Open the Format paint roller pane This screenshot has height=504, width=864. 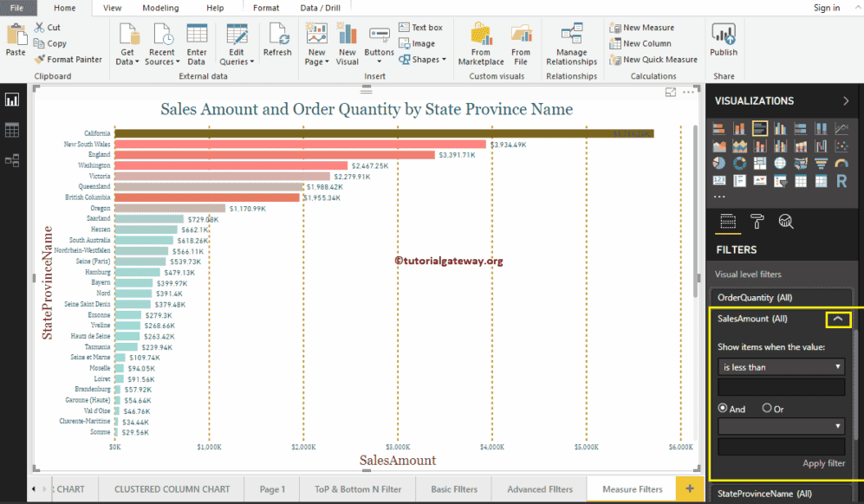pyautogui.click(x=757, y=222)
